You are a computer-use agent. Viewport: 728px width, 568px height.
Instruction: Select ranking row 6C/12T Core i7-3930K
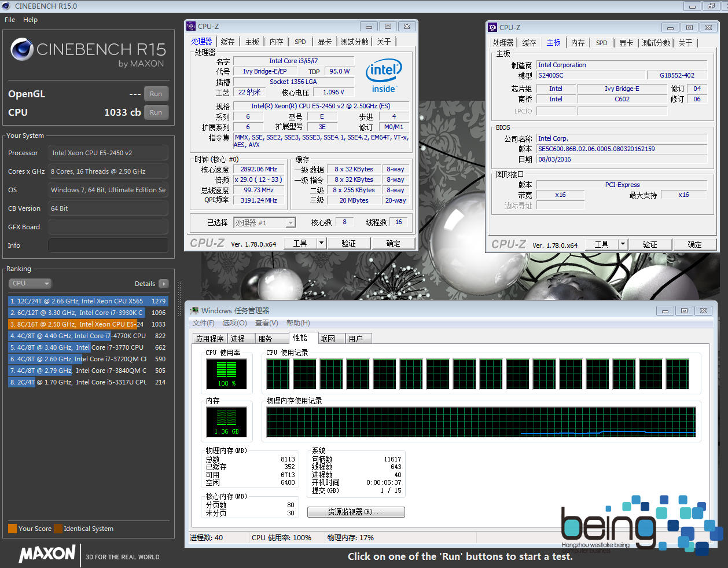[88, 313]
